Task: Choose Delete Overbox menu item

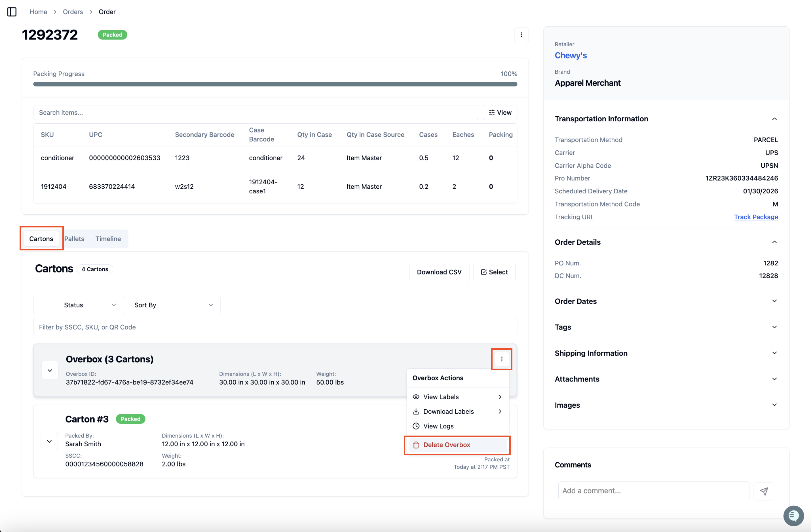Action: point(458,445)
